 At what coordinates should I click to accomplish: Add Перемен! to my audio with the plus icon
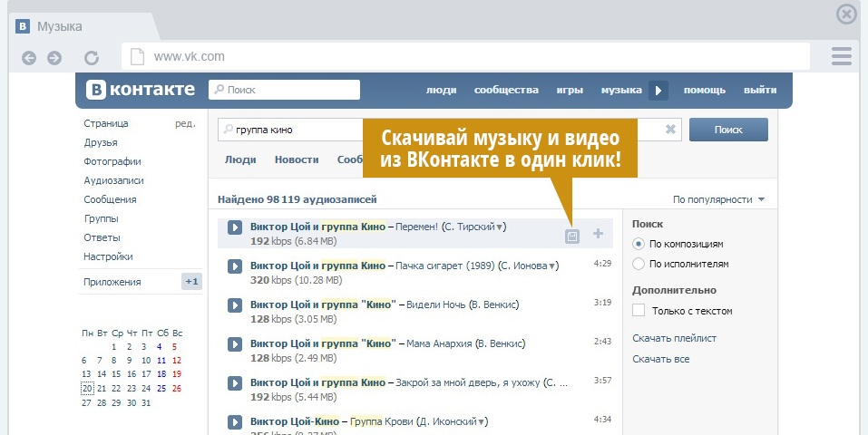point(598,234)
